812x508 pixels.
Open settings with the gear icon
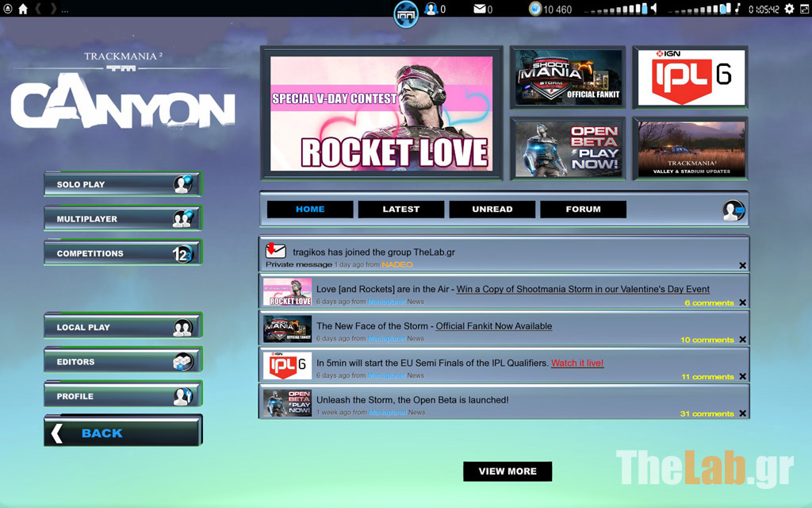point(789,9)
